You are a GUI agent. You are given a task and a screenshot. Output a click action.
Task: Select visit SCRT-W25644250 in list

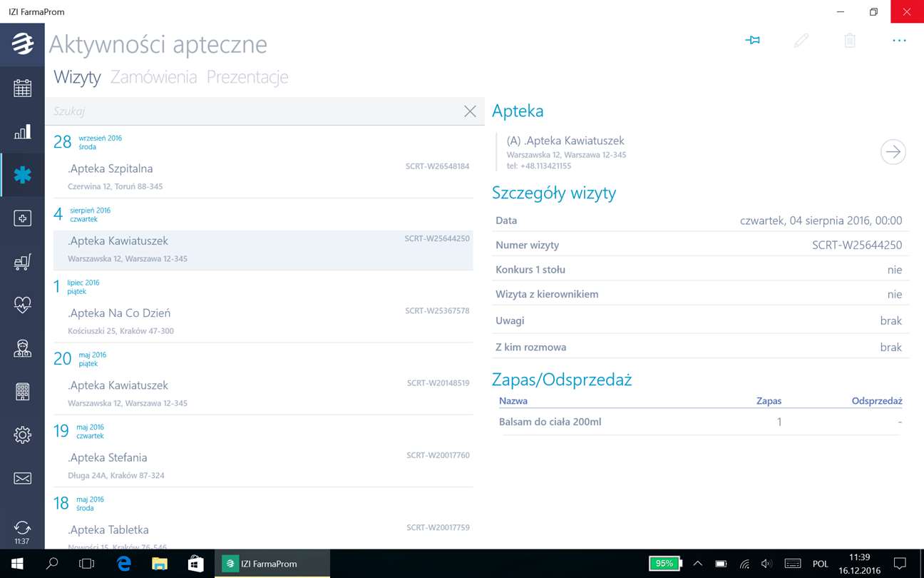tap(263, 249)
